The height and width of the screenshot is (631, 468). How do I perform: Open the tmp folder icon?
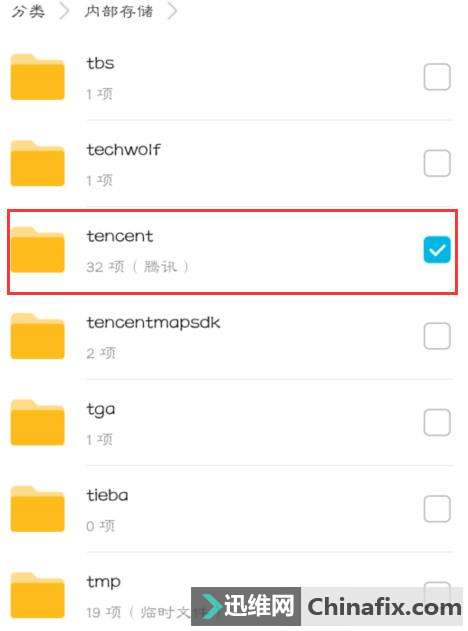37,596
